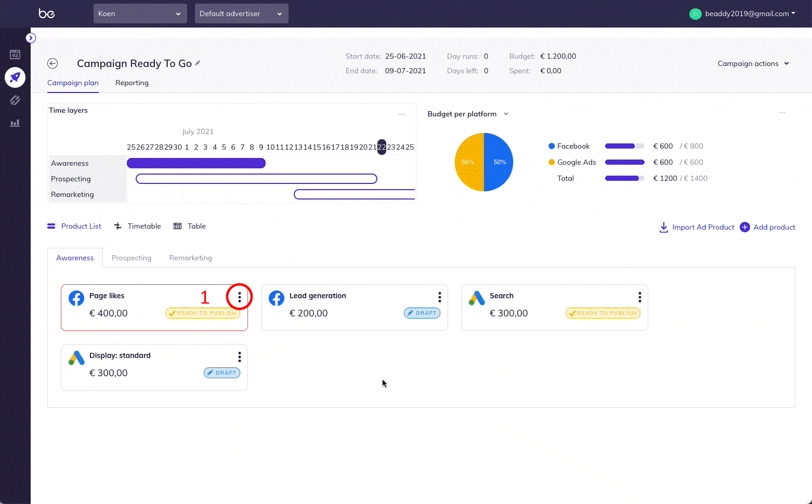This screenshot has height=504, width=812.
Task: Click Facebook icon on Page likes card
Action: click(76, 298)
